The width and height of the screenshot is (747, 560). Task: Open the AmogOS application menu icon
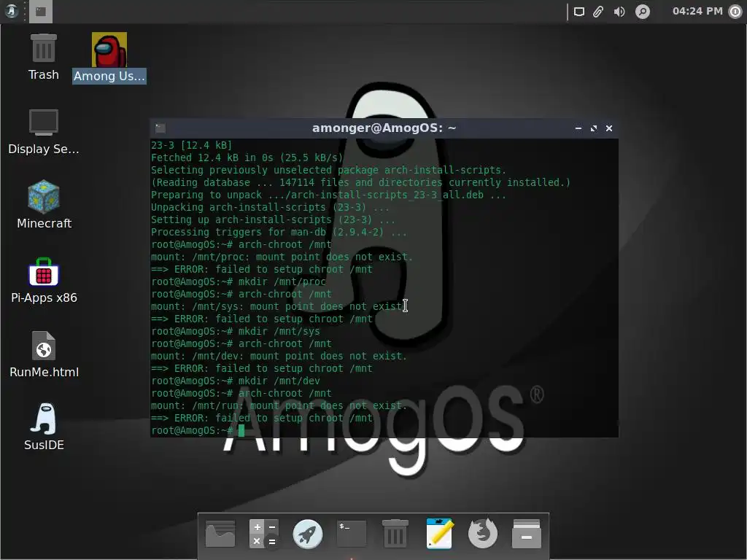[12, 11]
